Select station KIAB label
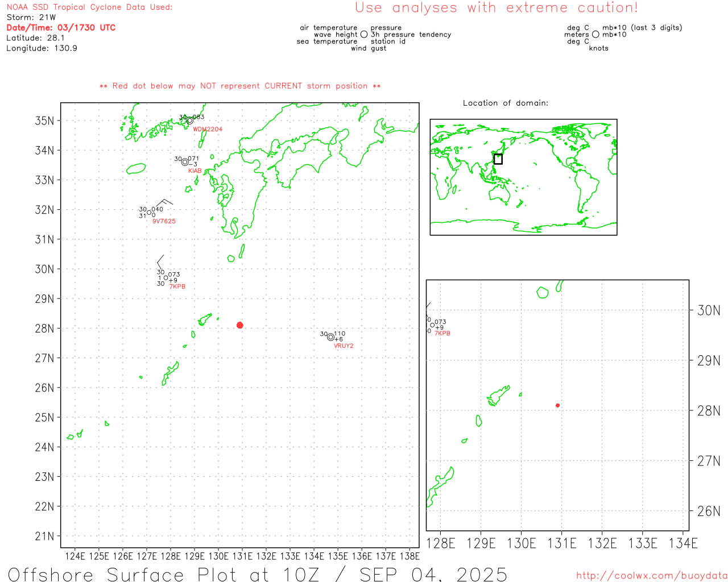728x582 pixels. (195, 171)
